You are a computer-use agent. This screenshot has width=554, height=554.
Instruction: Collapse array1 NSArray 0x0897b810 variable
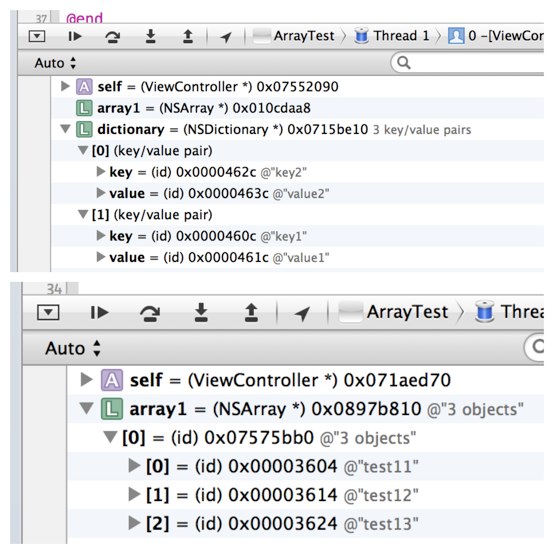(86, 408)
